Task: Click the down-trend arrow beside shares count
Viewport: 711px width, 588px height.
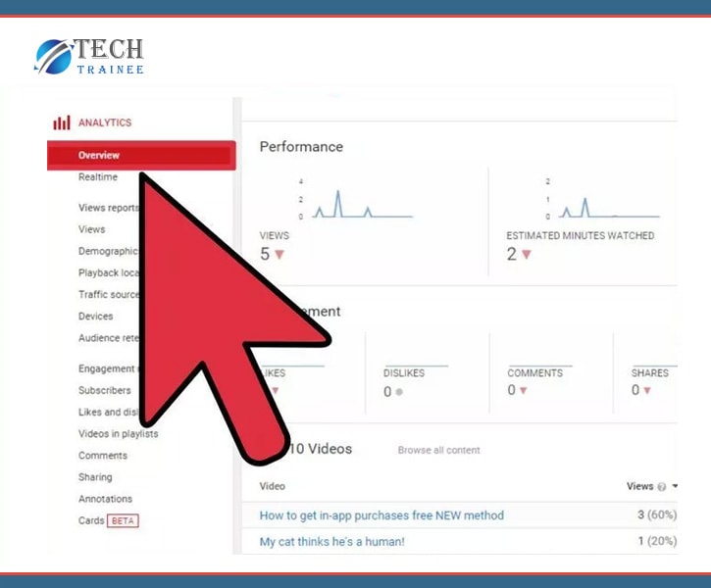Action: coord(647,390)
